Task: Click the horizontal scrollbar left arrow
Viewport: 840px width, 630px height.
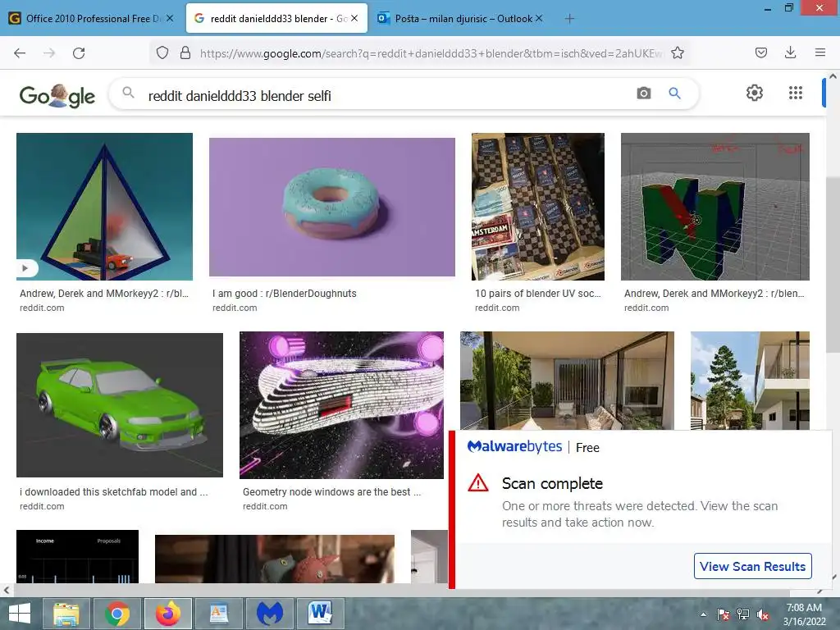Action: click(7, 591)
